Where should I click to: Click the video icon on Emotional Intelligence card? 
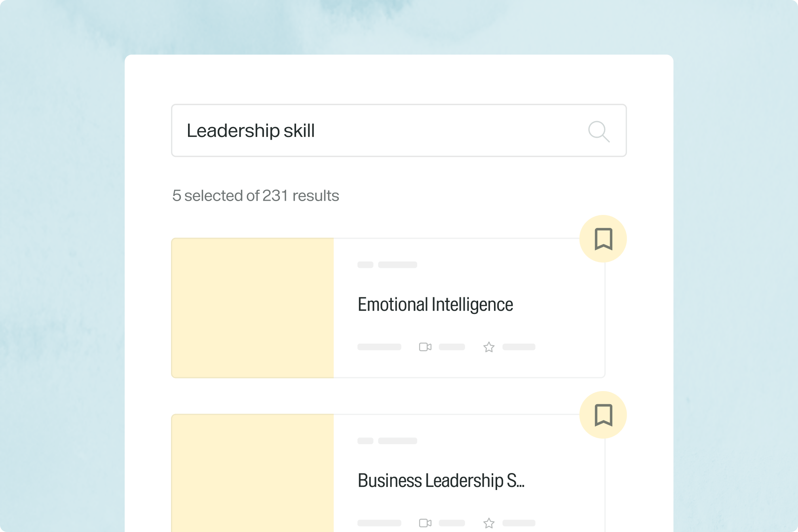coord(425,347)
